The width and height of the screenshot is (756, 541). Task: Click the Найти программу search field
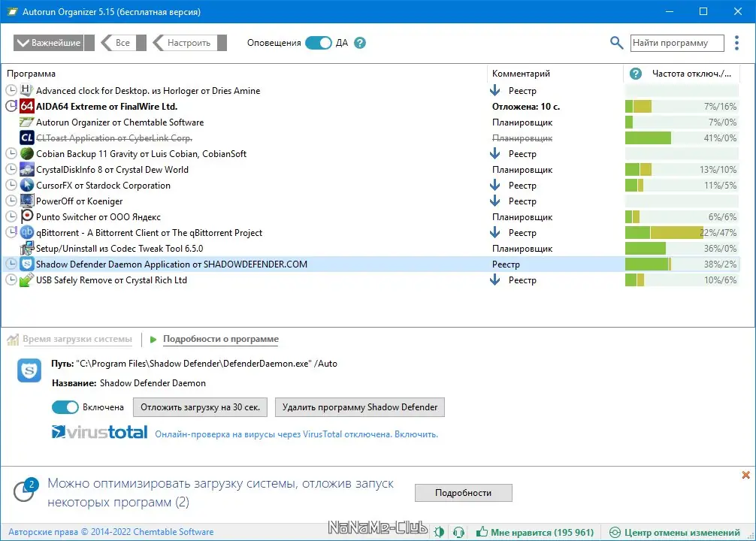(677, 43)
